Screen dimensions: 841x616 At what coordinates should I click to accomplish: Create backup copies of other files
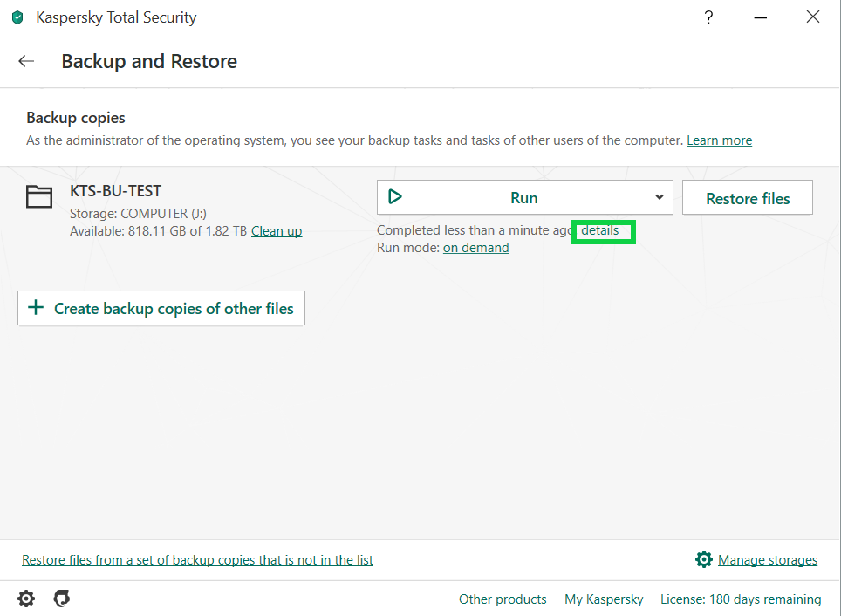[x=161, y=308]
